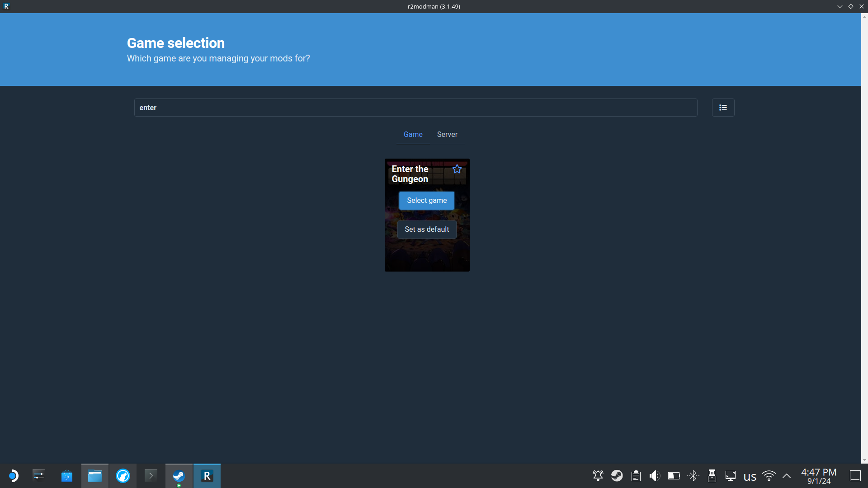Open Dolphin file manager from the taskbar
Viewport: 868px width, 488px height.
click(x=95, y=476)
